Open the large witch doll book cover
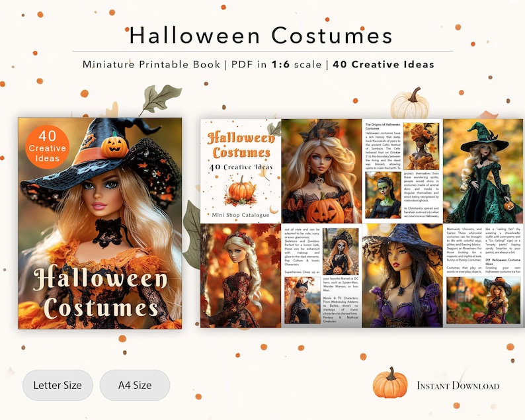The height and width of the screenshot is (420, 525). (100, 223)
